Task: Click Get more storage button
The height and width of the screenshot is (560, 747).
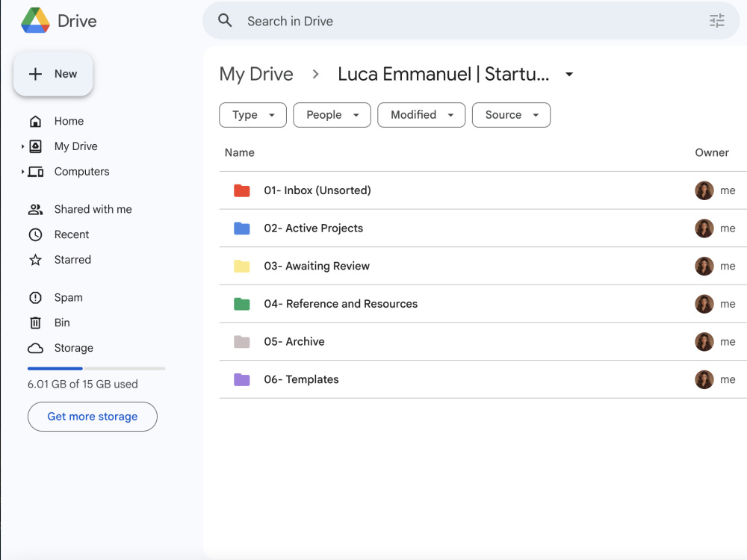Action: [x=93, y=417]
